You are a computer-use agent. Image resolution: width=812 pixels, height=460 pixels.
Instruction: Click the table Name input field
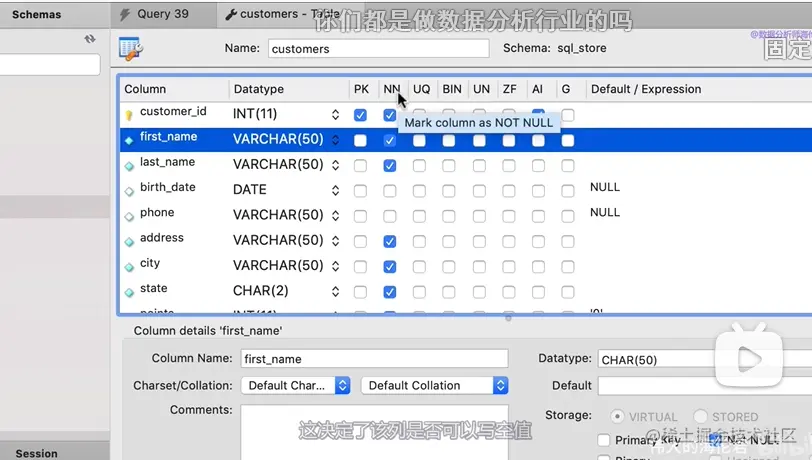(379, 49)
